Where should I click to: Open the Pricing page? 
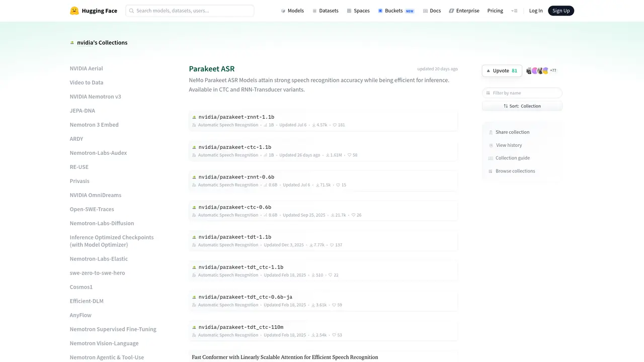click(x=495, y=11)
